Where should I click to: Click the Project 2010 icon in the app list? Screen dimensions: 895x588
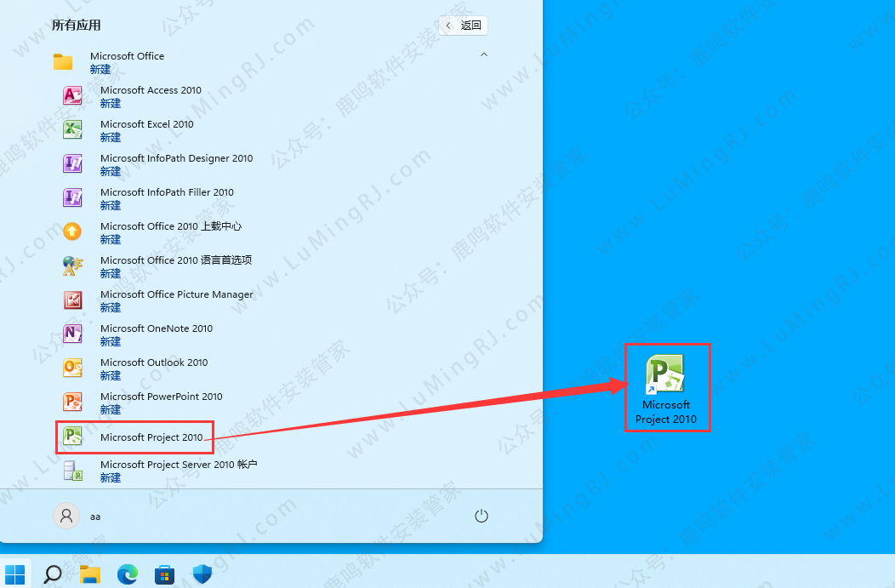point(72,437)
